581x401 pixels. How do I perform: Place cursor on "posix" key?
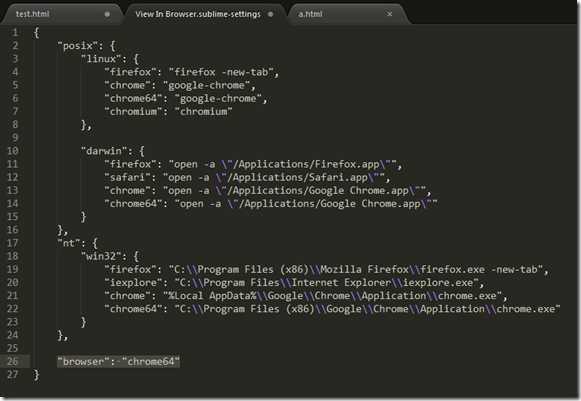click(78, 46)
